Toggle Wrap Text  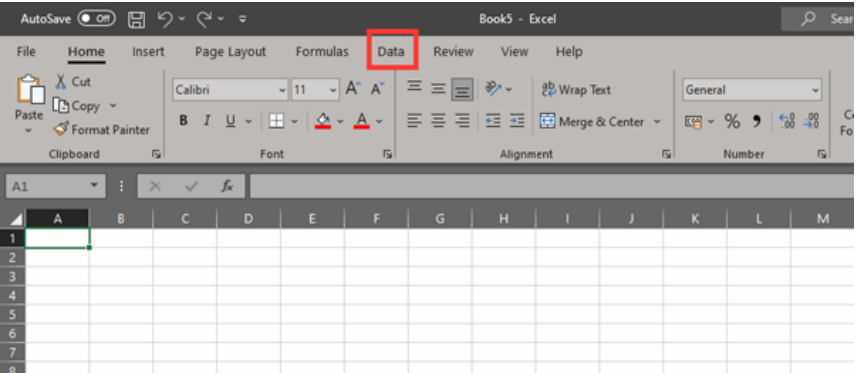click(x=576, y=90)
